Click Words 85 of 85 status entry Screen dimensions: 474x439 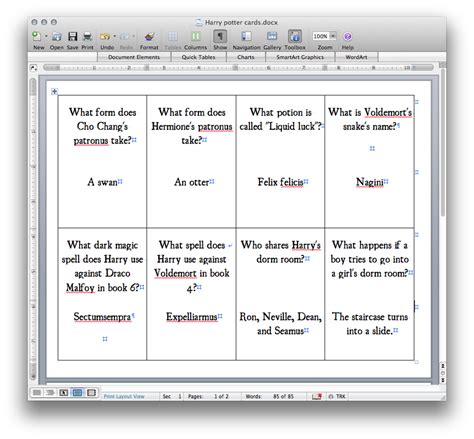(x=270, y=396)
